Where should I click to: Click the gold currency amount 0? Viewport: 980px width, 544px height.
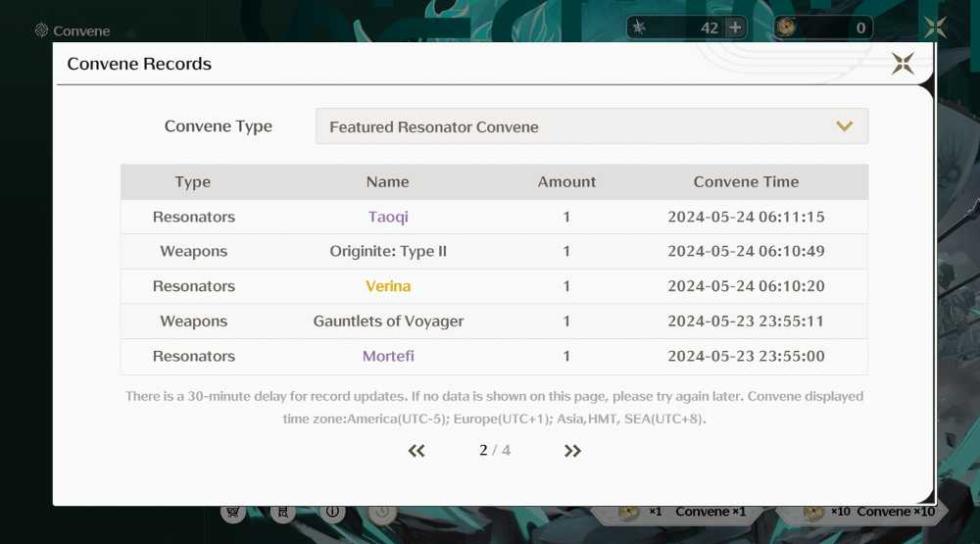coord(860,27)
